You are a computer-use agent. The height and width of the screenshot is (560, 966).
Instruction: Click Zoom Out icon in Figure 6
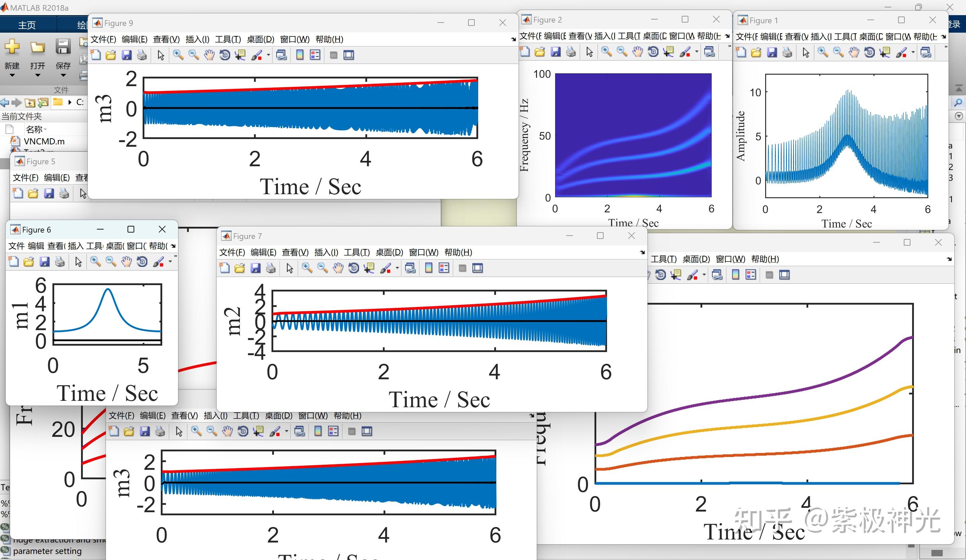111,262
